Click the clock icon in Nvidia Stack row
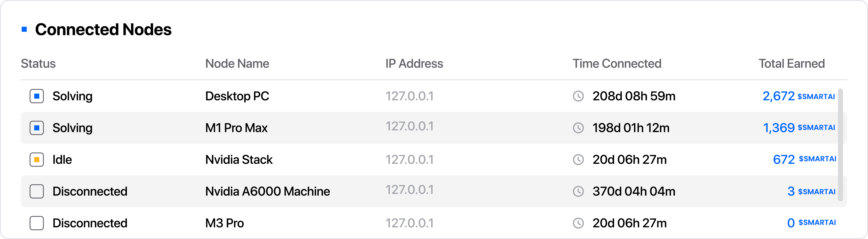This screenshot has width=868, height=239. tap(578, 159)
